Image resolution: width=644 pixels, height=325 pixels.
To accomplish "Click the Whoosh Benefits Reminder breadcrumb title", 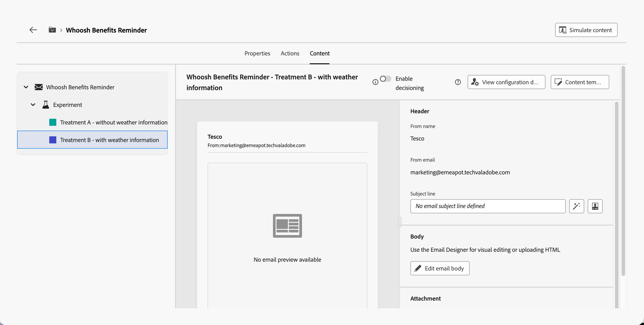I will tap(106, 30).
